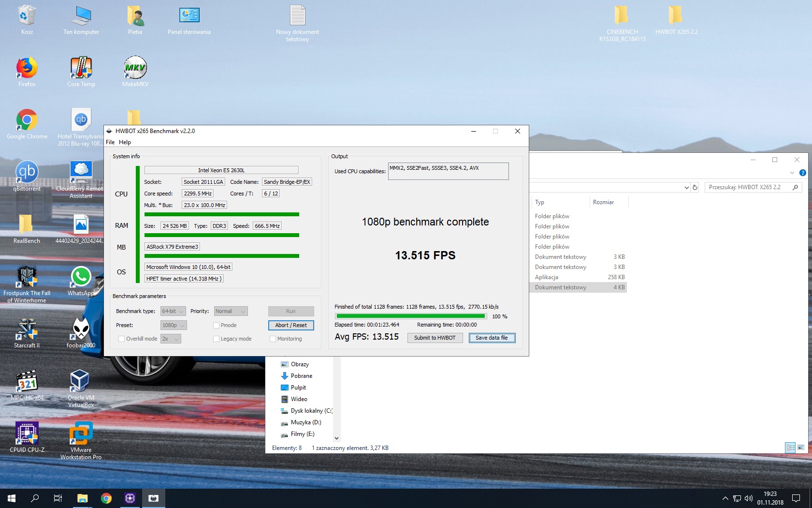Launch foobar2000 desktop shortcut
812x508 pixels.
81,329
